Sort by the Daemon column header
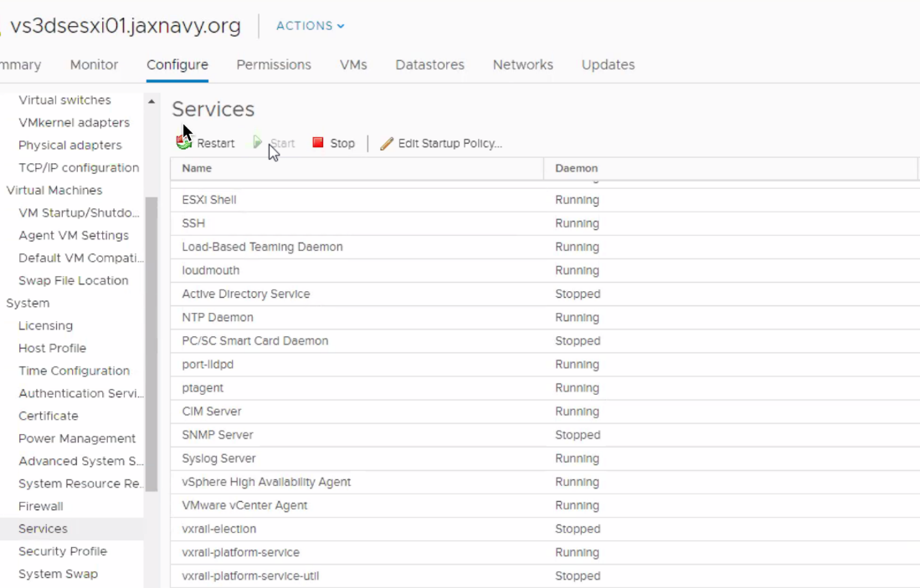Screen dimensions: 920x588 730,168
